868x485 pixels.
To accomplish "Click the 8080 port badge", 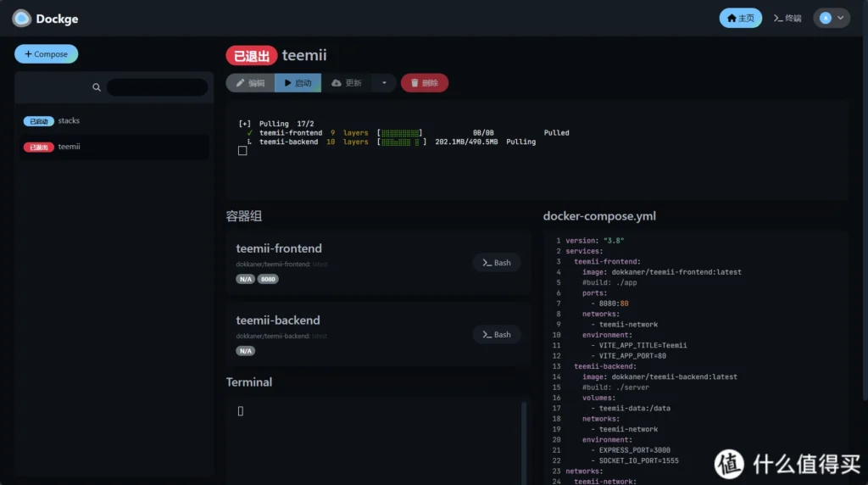I will coord(268,279).
